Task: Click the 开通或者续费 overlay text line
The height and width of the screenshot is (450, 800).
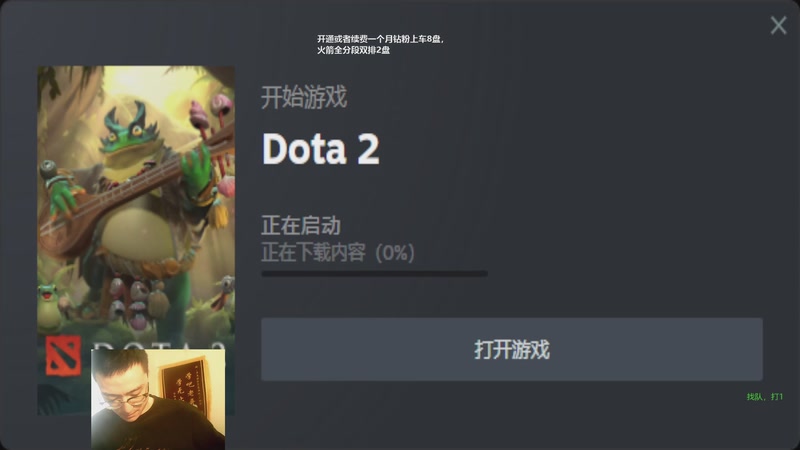Action: tap(381, 39)
